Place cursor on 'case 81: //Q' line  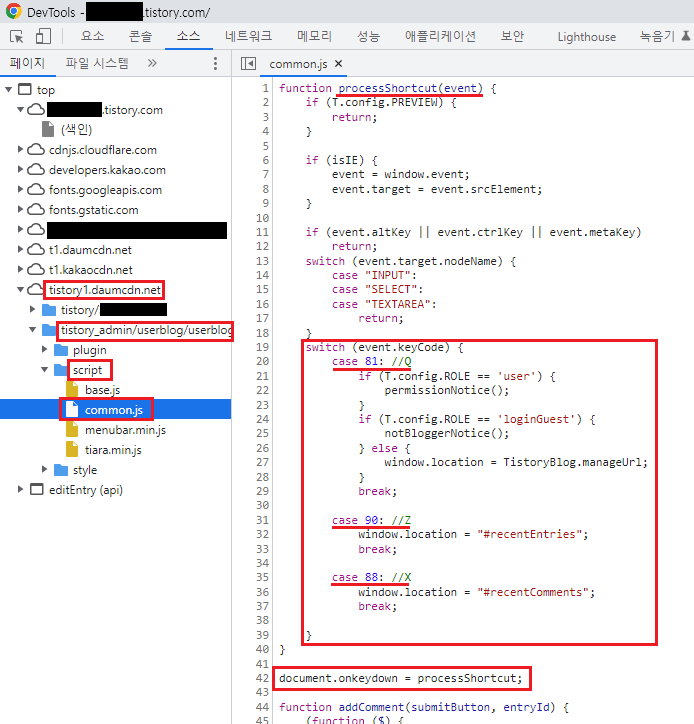click(x=372, y=362)
